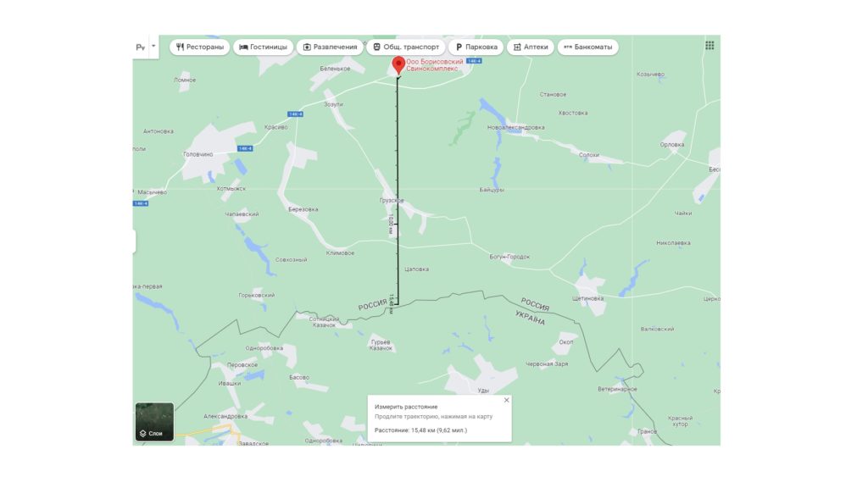Click the Совхозный label
This screenshot has height=488, width=868.
pos(291,259)
